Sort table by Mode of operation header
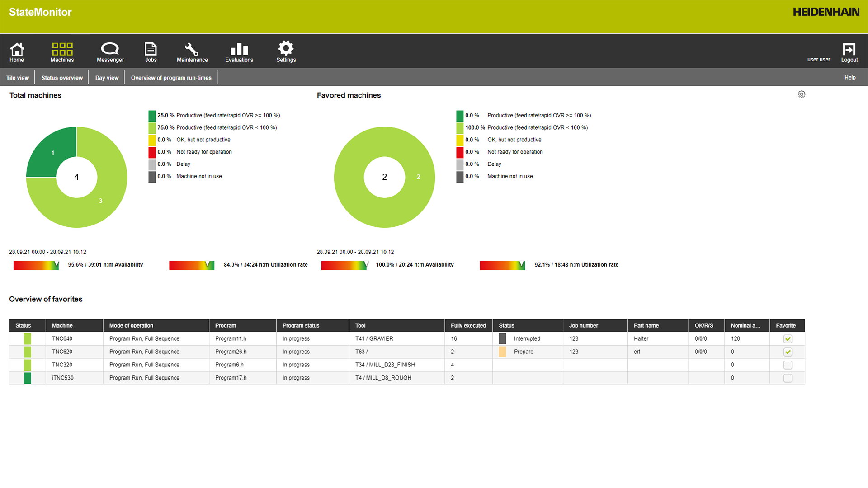This screenshot has width=868, height=488. point(156,325)
